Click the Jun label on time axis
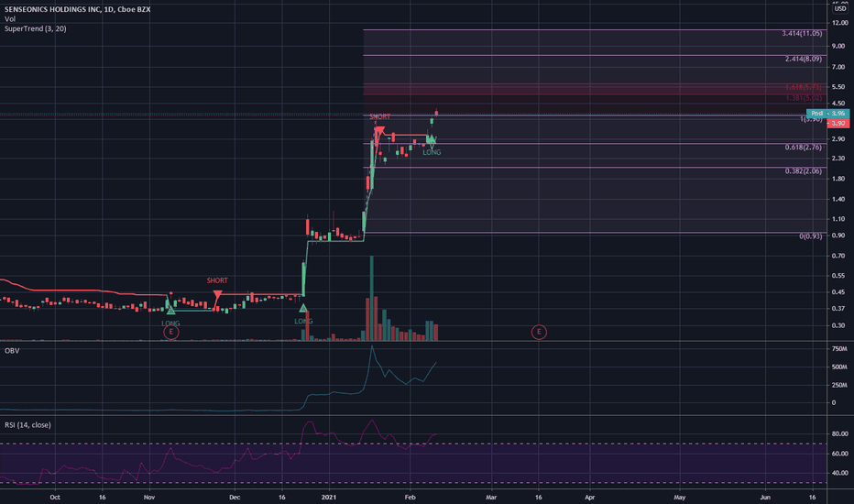The height and width of the screenshot is (504, 854). click(765, 497)
